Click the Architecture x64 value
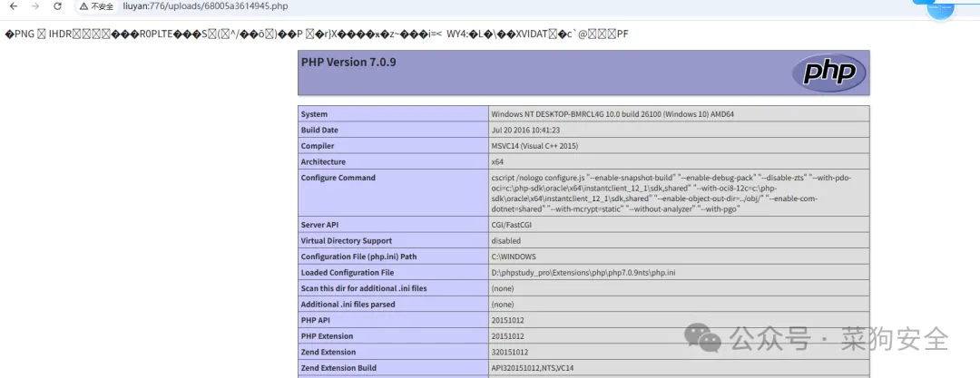 click(x=496, y=161)
